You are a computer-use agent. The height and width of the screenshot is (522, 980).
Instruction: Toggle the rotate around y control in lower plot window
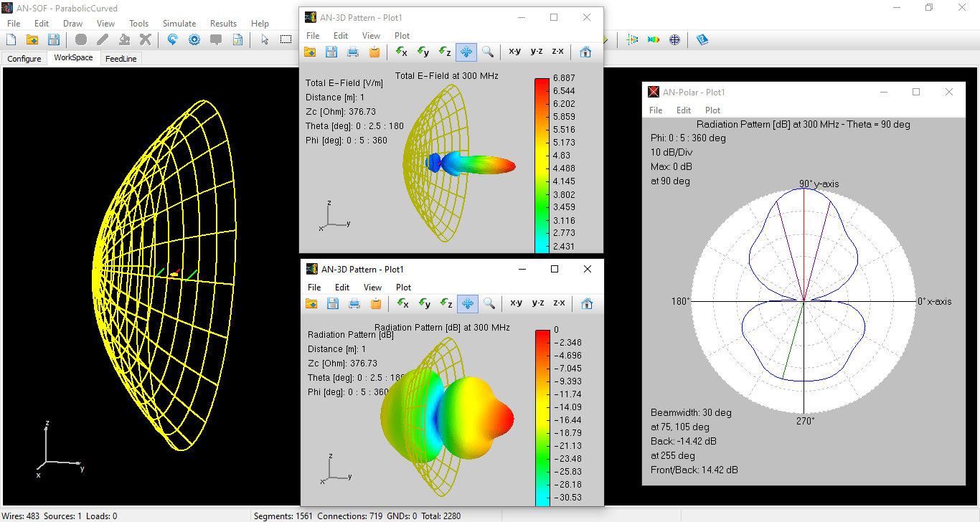[x=424, y=303]
